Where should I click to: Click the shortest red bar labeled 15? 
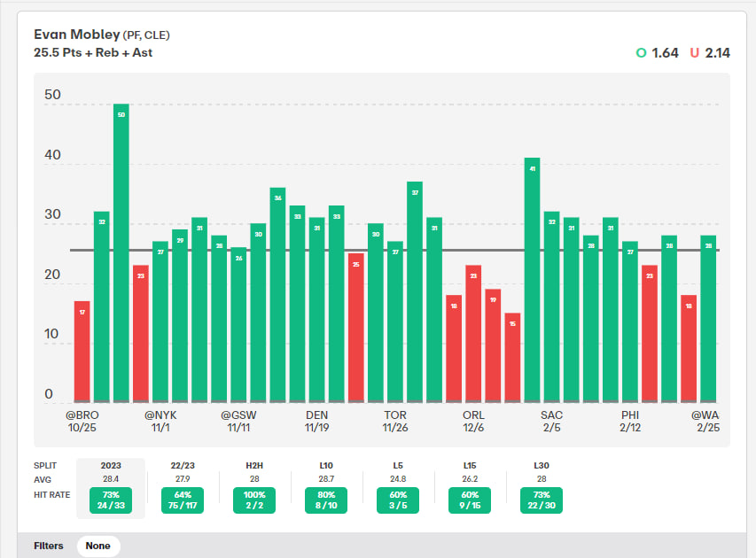pyautogui.click(x=512, y=358)
